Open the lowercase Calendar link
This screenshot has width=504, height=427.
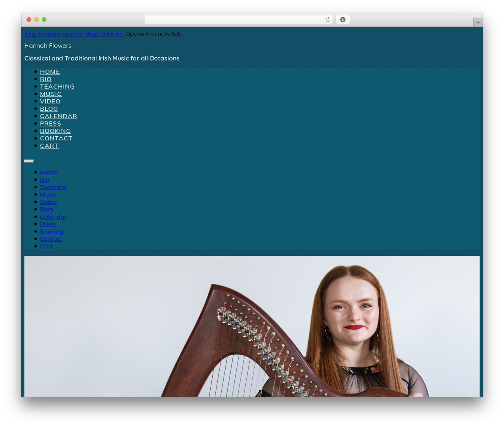tap(54, 217)
